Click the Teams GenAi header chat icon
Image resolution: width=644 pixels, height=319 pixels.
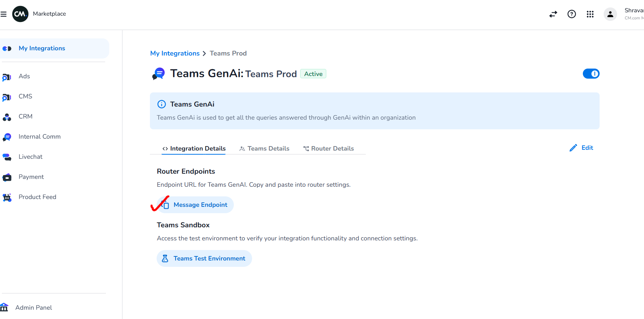tap(158, 73)
